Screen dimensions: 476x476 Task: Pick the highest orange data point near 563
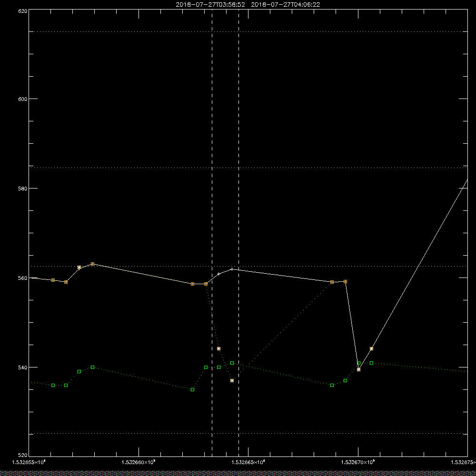tap(93, 264)
